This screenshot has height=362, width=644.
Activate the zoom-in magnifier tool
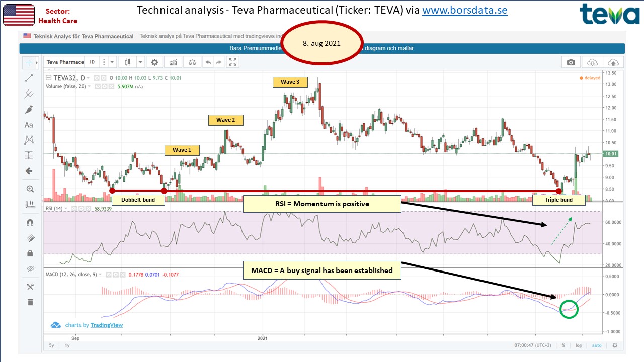[x=30, y=189]
